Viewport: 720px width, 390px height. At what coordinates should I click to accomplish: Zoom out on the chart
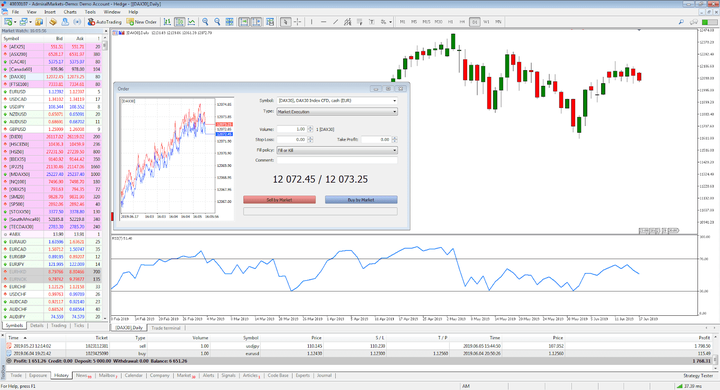[x=217, y=22]
